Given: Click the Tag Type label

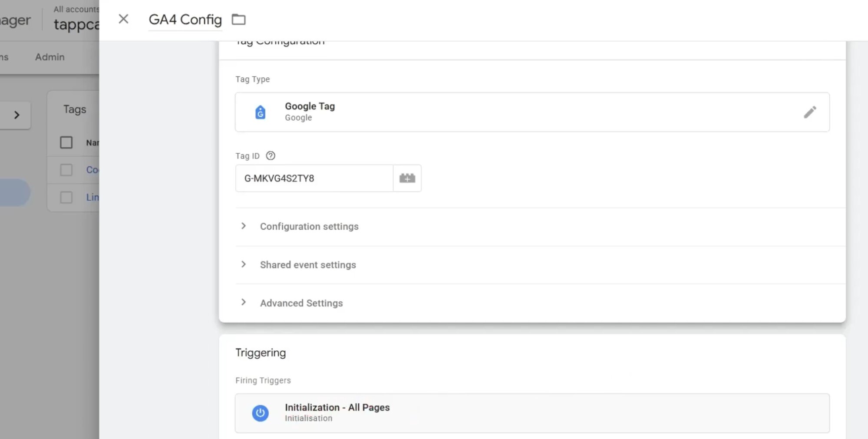Looking at the screenshot, I should coord(253,79).
